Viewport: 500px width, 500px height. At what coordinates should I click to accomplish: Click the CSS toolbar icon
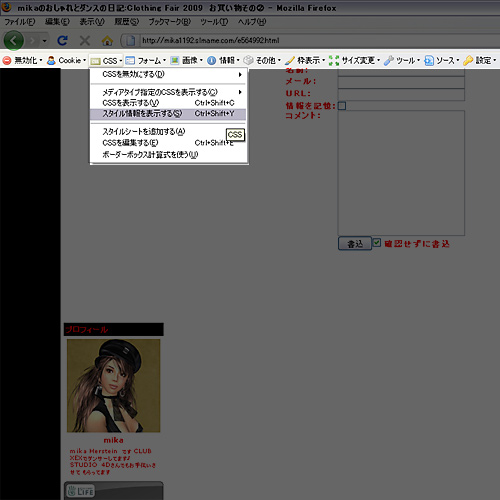tap(95, 61)
